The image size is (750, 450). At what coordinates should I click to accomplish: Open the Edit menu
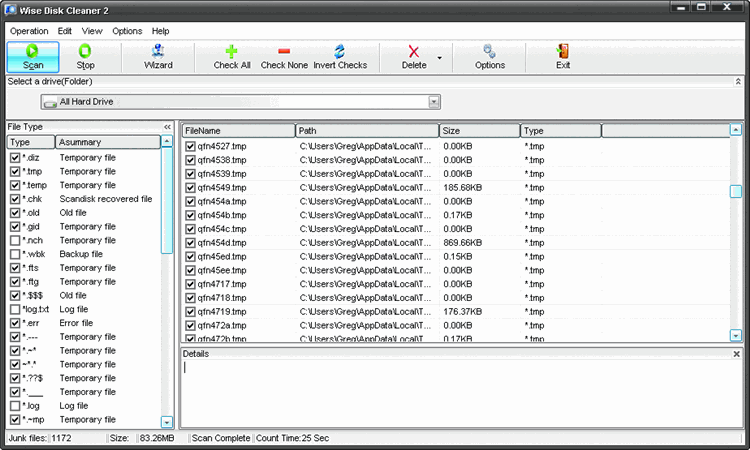[65, 31]
